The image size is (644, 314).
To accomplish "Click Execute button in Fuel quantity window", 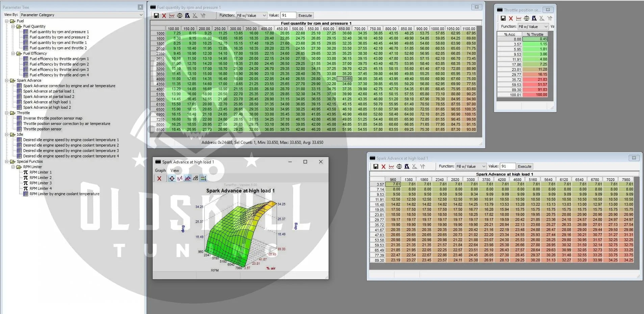I will click(305, 16).
